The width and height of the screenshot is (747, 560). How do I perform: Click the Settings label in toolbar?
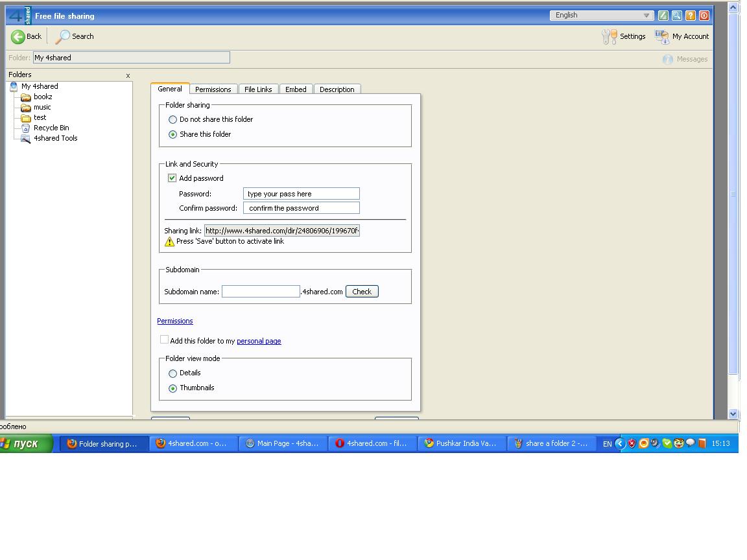[633, 37]
